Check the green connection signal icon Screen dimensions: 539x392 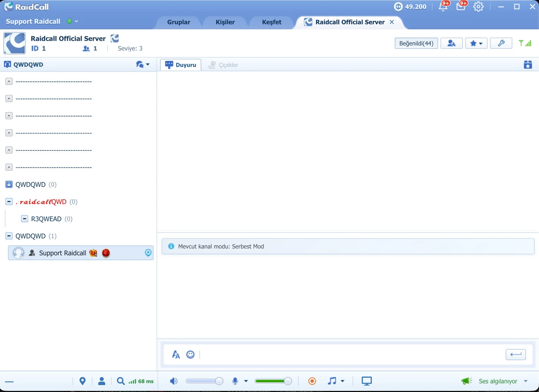click(525, 43)
